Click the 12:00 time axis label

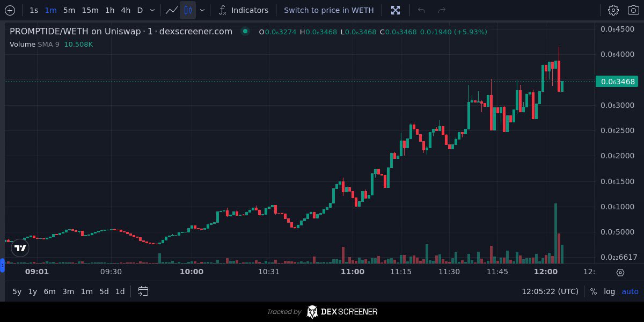point(546,272)
